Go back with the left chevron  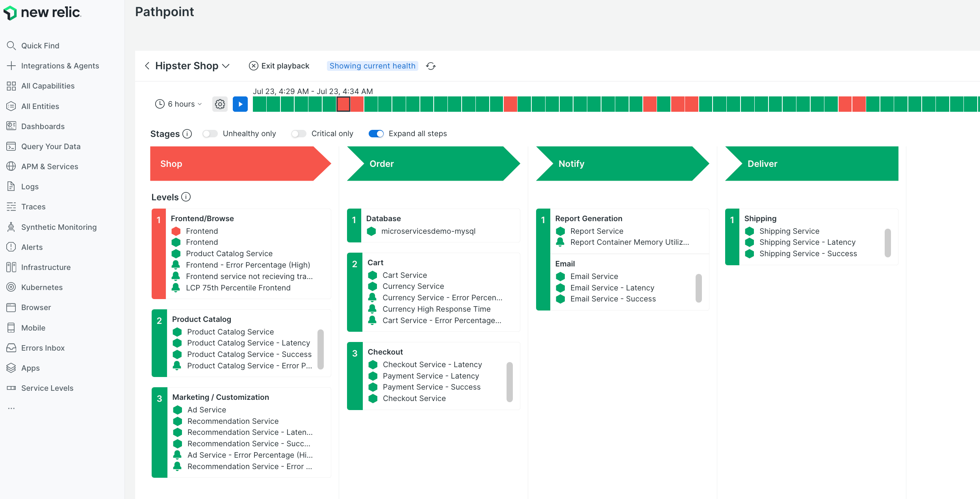147,66
